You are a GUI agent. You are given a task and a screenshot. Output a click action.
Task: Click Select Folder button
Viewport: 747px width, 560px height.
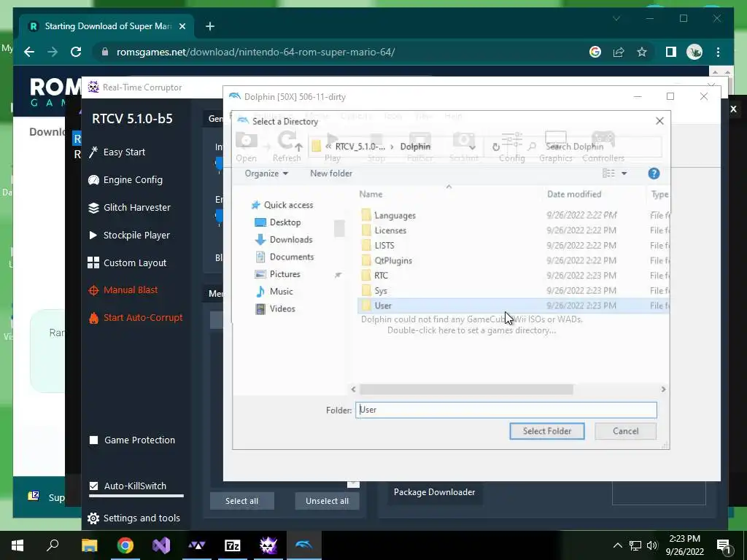coord(547,431)
